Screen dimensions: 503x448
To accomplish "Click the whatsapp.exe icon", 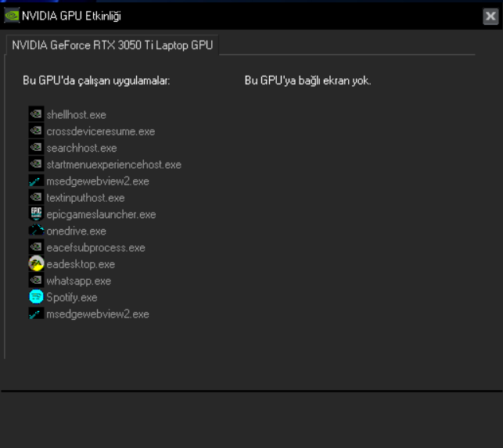I will (36, 280).
